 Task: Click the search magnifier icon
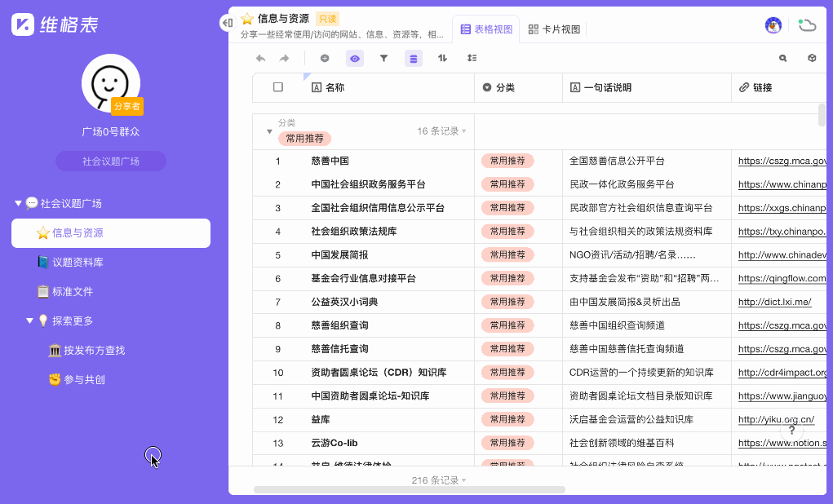tap(782, 59)
